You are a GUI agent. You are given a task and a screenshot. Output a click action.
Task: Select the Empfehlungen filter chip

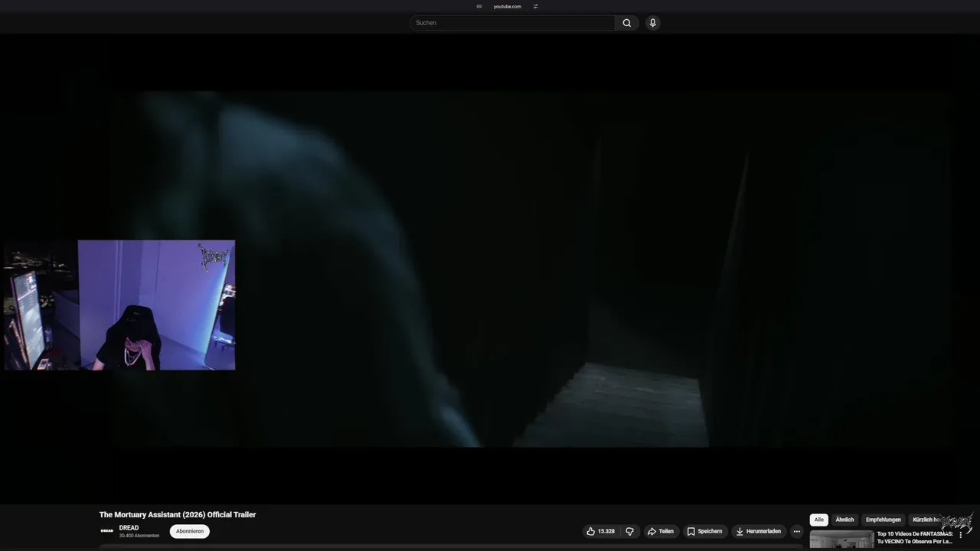pos(884,520)
